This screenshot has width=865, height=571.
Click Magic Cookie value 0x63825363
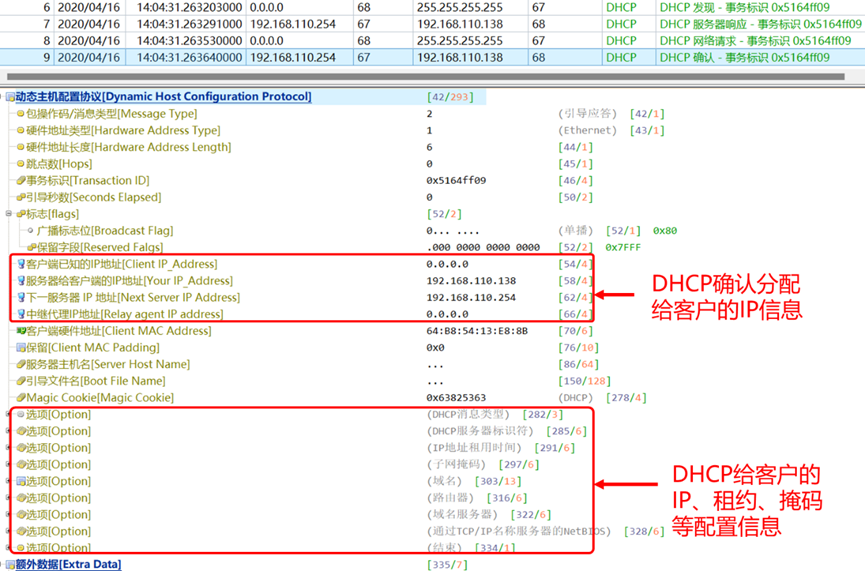point(456,398)
